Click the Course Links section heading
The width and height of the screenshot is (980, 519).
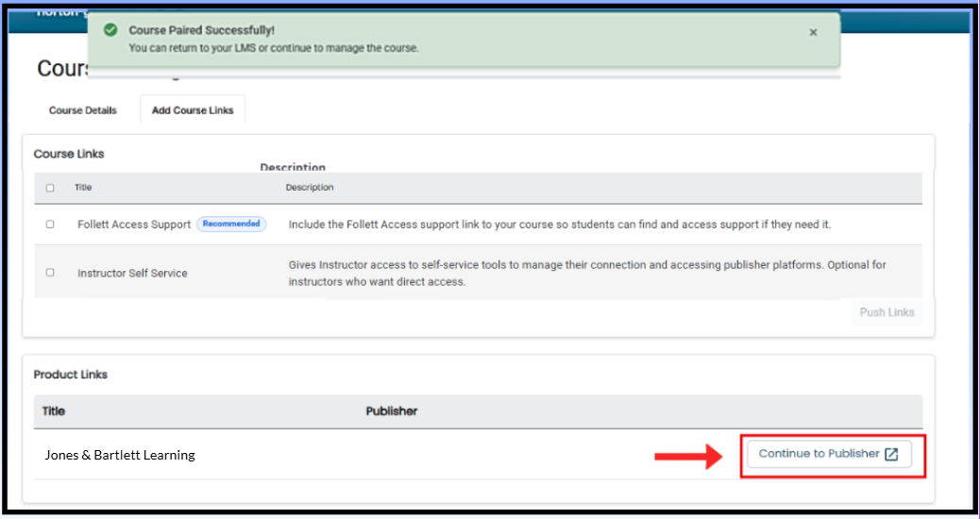coord(69,154)
